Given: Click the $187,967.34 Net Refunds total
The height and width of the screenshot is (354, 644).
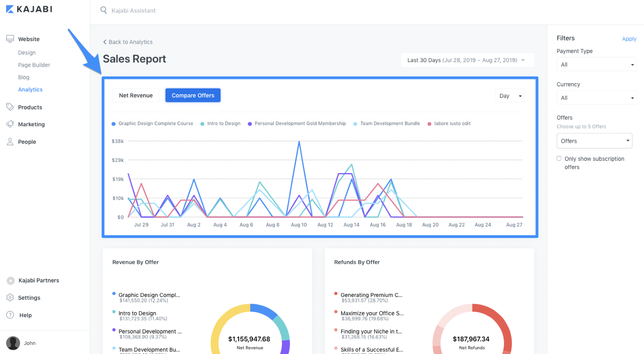Looking at the screenshot, I should pos(471,339).
